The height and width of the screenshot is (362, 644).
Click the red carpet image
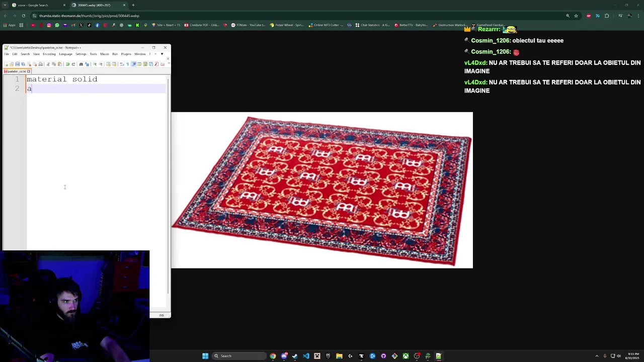322,190
